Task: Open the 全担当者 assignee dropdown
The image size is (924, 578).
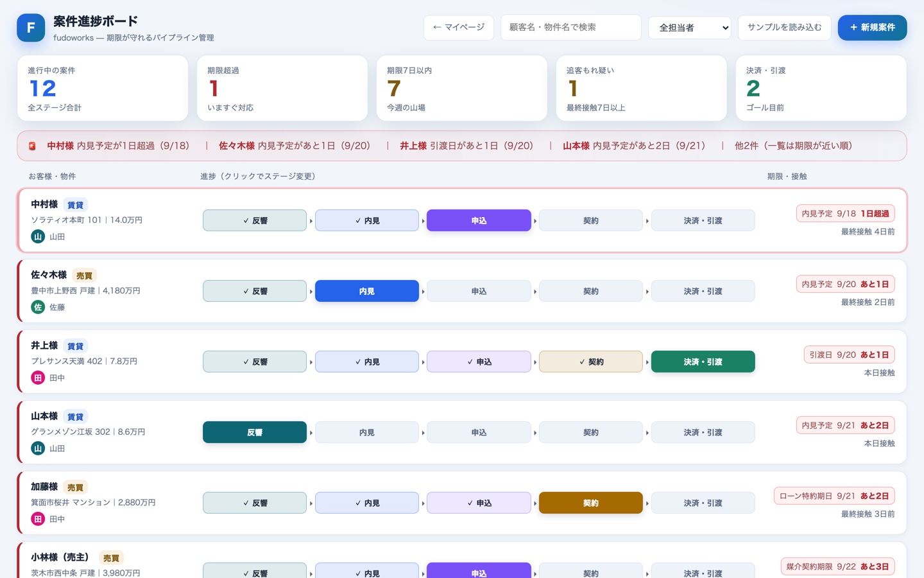Action: (x=690, y=28)
